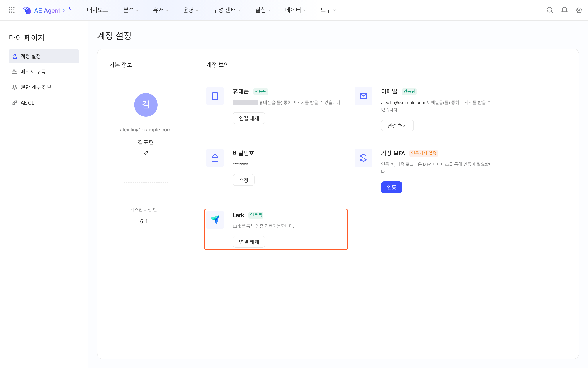The width and height of the screenshot is (588, 368).
Task: Click the 연동됨 tag next to Lark
Action: tap(256, 215)
